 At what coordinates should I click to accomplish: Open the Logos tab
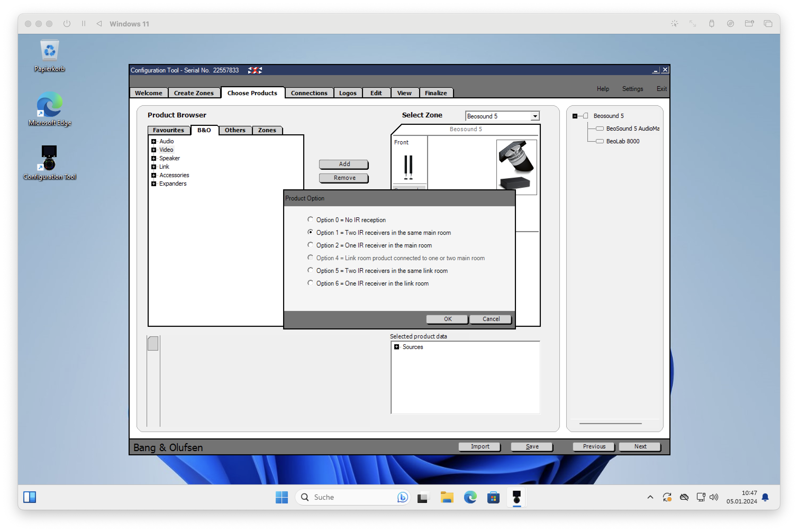pyautogui.click(x=348, y=93)
